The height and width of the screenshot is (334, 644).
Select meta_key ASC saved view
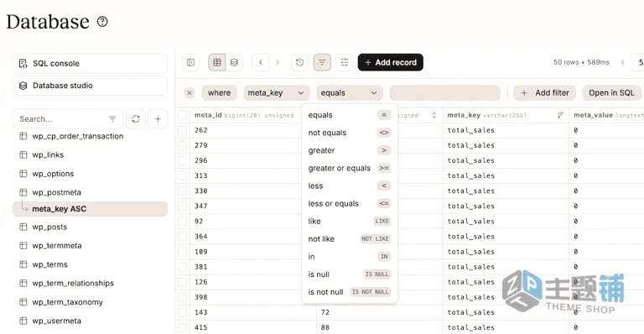[x=90, y=209]
